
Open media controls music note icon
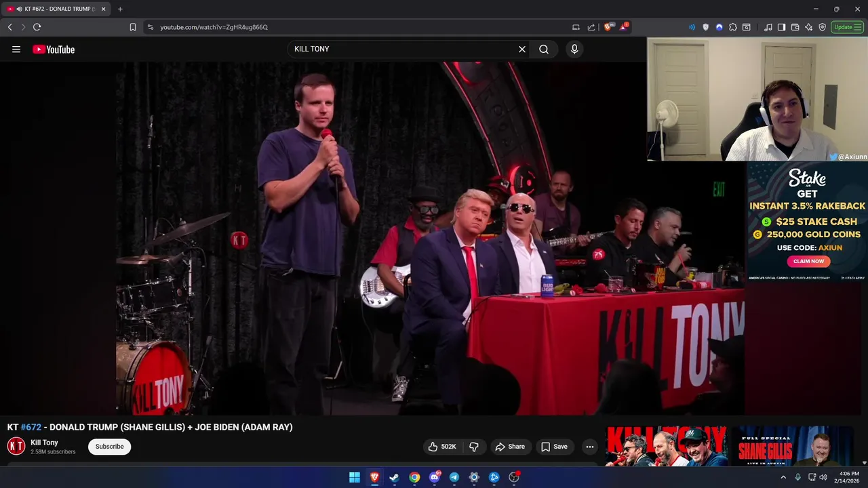(x=768, y=27)
